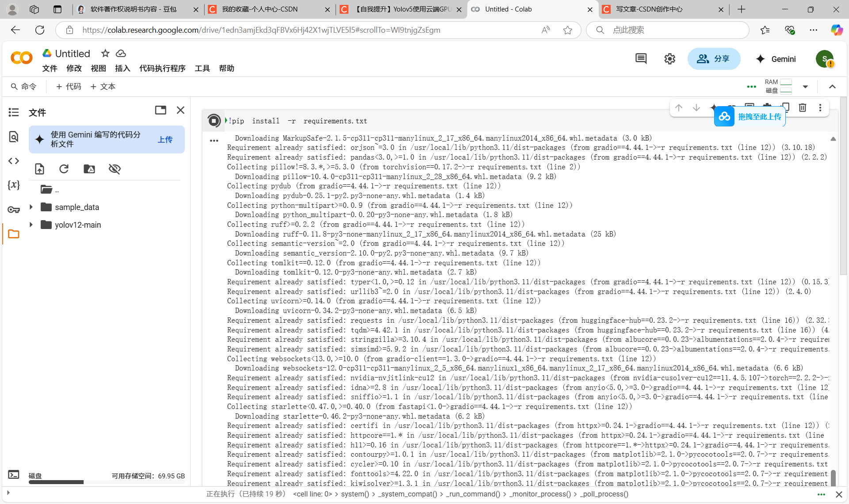Open the code snippets sidebar icon
The image size is (849, 504).
click(14, 161)
